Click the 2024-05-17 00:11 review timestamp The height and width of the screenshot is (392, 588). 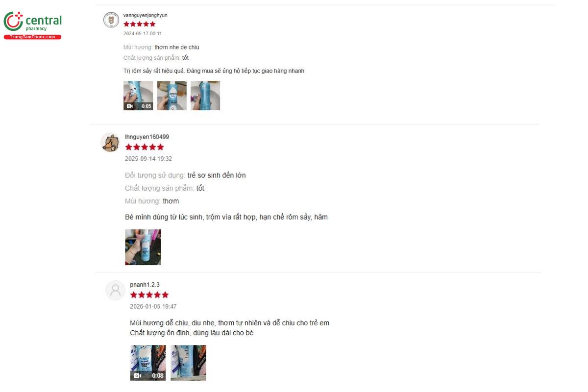(x=143, y=34)
